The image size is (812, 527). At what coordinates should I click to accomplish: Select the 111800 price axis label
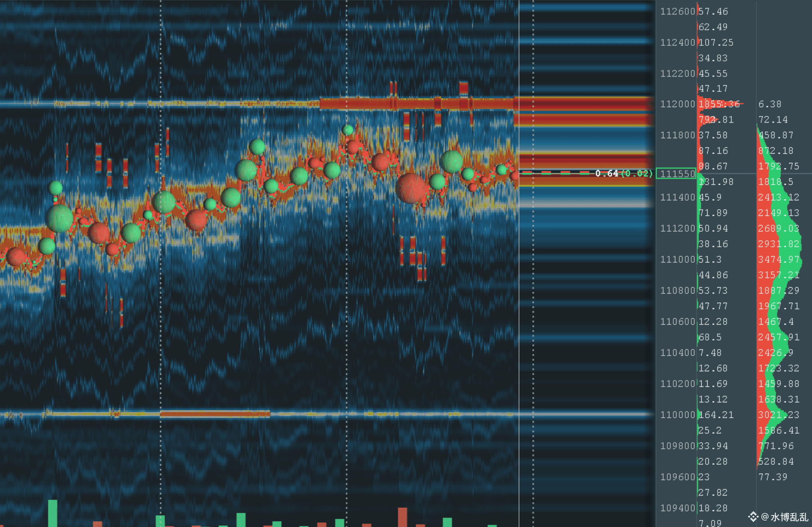[x=677, y=135]
